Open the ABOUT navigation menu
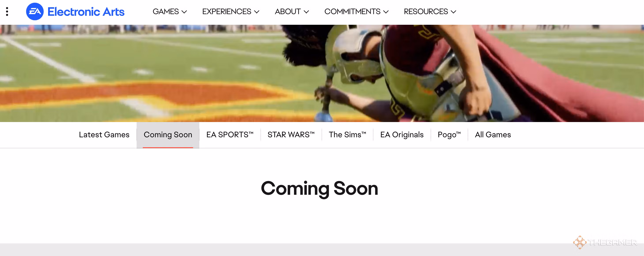 click(292, 11)
